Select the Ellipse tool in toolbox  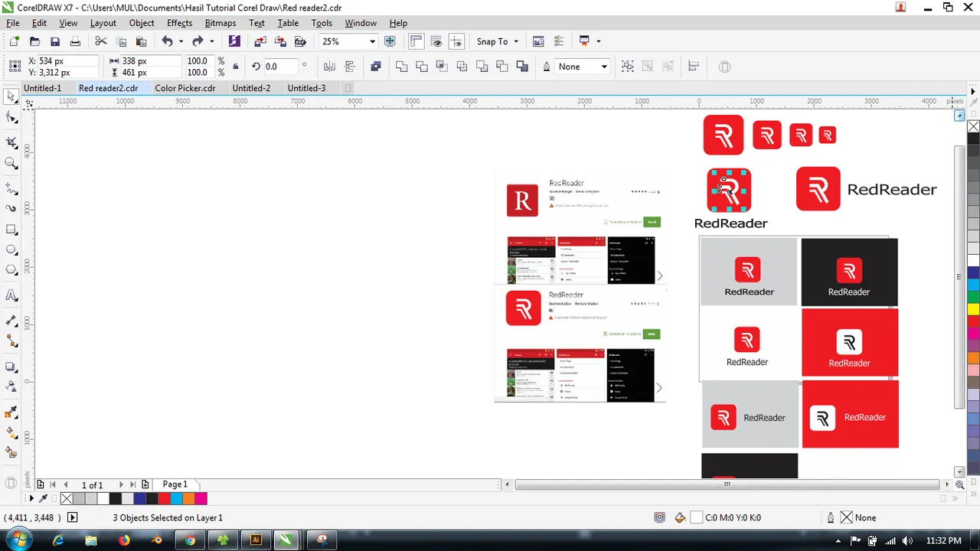tap(11, 249)
